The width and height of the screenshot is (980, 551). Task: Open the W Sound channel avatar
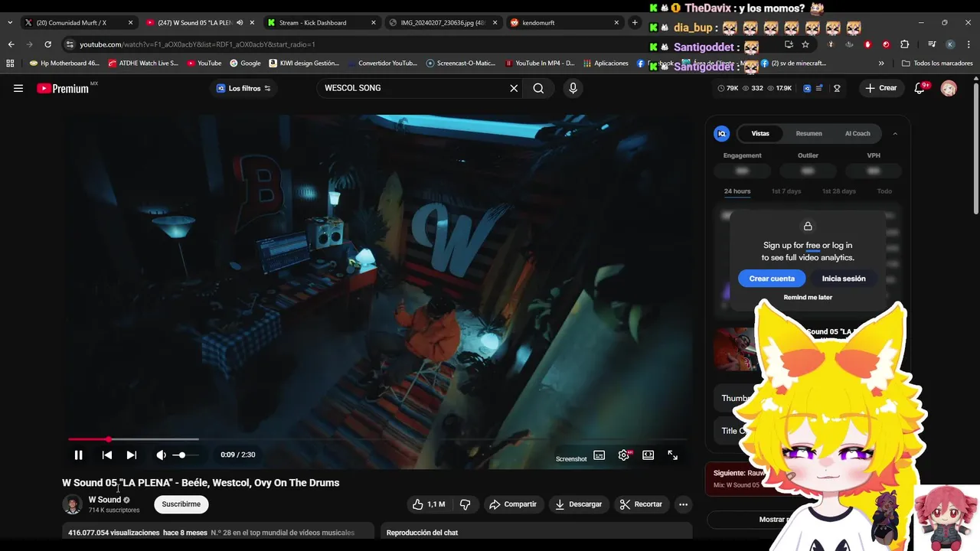click(72, 504)
